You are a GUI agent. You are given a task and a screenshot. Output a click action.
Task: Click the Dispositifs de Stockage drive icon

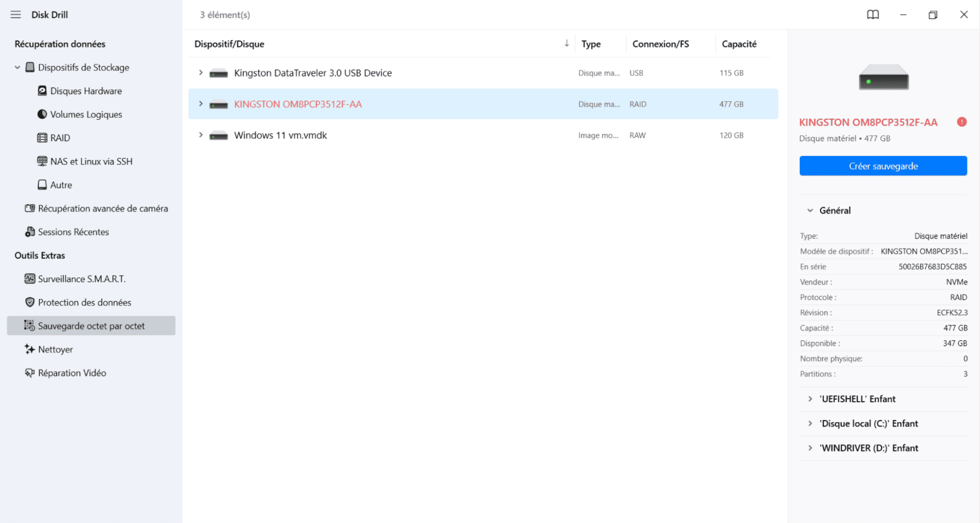(30, 67)
